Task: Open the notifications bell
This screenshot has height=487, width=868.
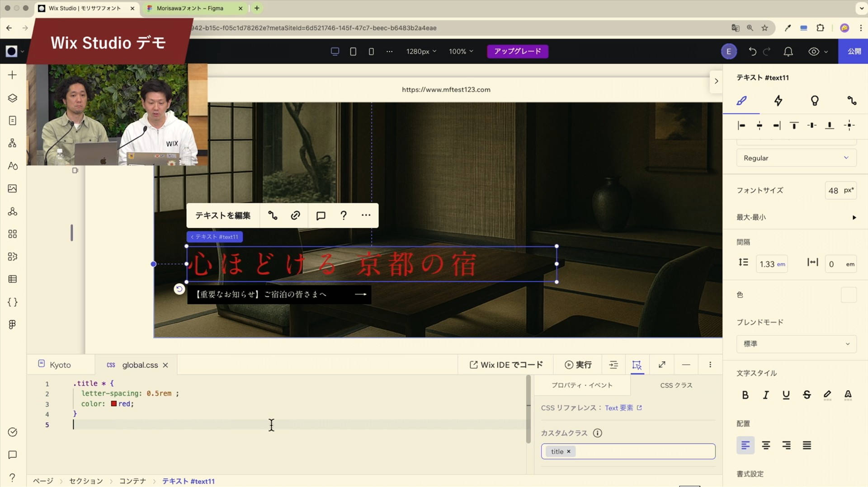Action: click(788, 52)
